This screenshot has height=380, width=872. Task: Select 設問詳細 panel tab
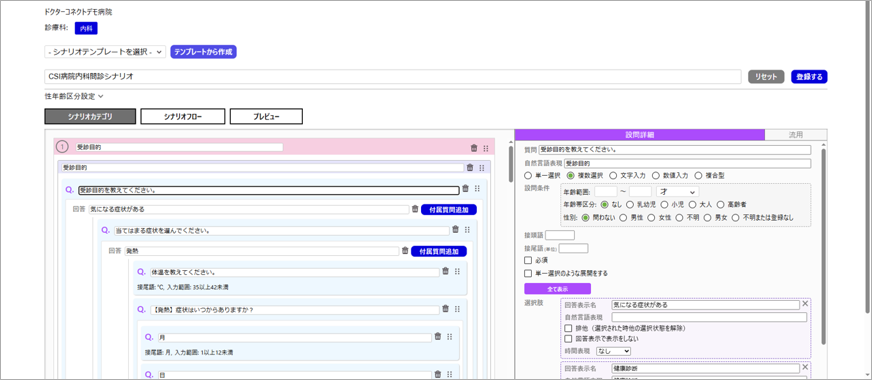pos(640,135)
